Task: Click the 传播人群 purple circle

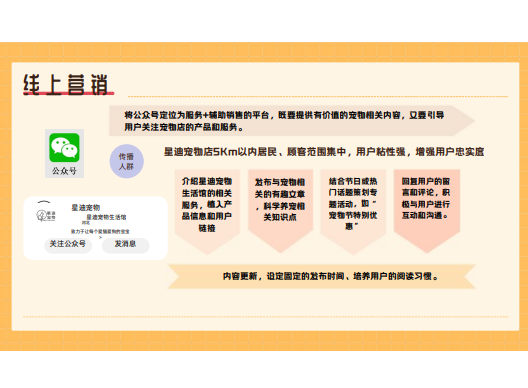Action: (x=127, y=161)
